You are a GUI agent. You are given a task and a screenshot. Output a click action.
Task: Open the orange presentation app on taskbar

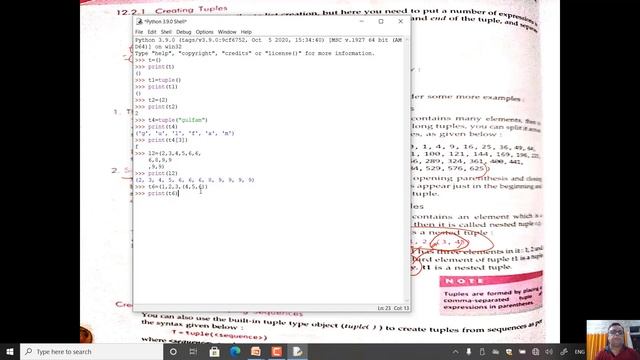coord(256,351)
